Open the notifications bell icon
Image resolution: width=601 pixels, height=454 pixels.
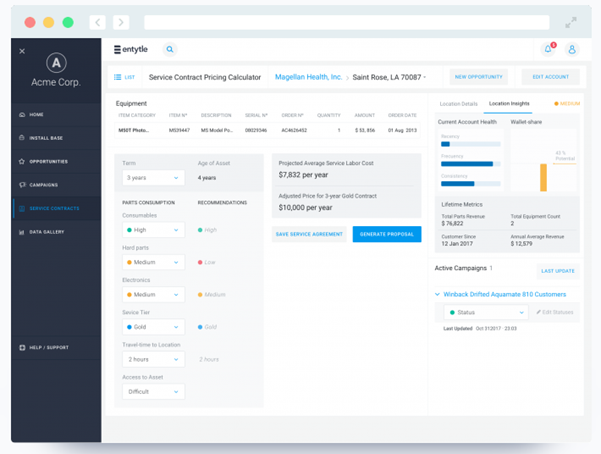[548, 49]
